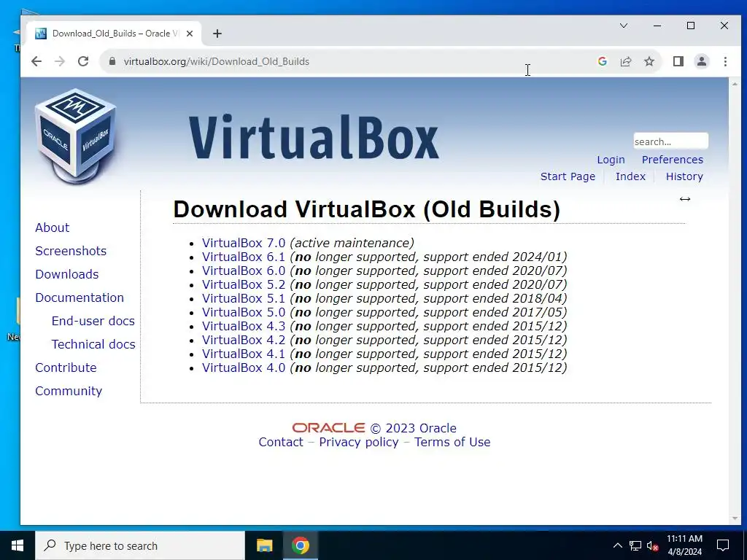Open VirtualBox 6.0 builds link
The width and height of the screenshot is (747, 560).
(244, 271)
